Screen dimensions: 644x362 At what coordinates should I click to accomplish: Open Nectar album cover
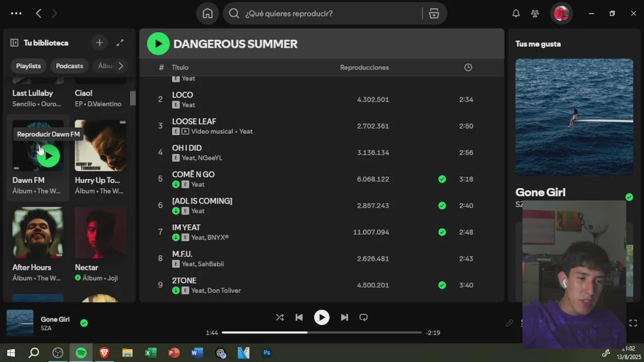tap(101, 232)
